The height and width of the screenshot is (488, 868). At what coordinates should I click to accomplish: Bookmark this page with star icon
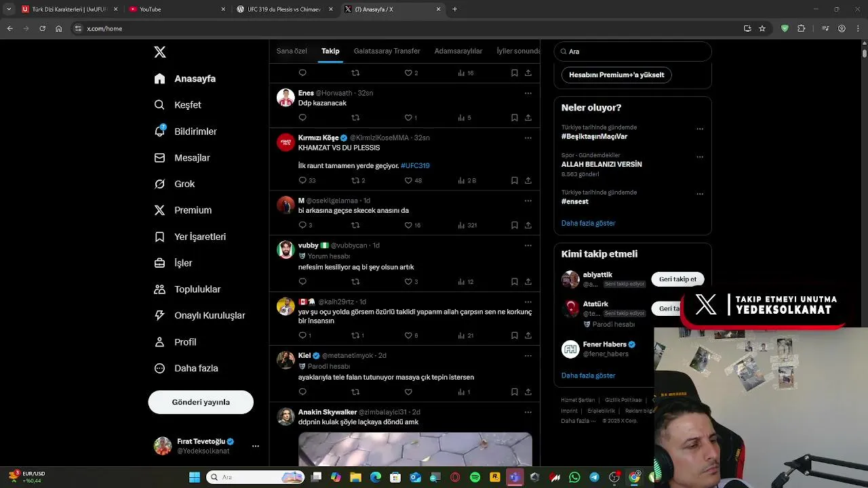click(x=762, y=28)
